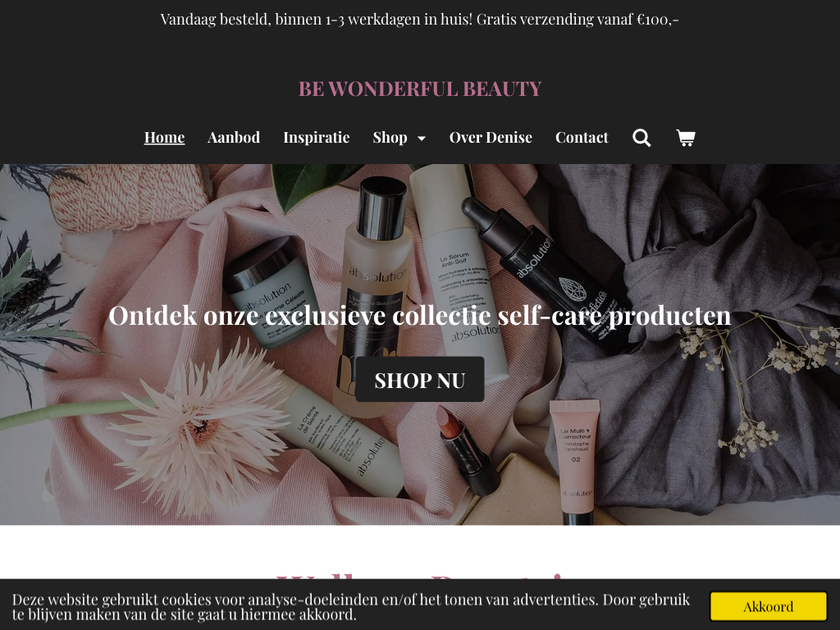The image size is (840, 630).
Task: Click the pink flower in the hero photo
Action: [x=199, y=426]
